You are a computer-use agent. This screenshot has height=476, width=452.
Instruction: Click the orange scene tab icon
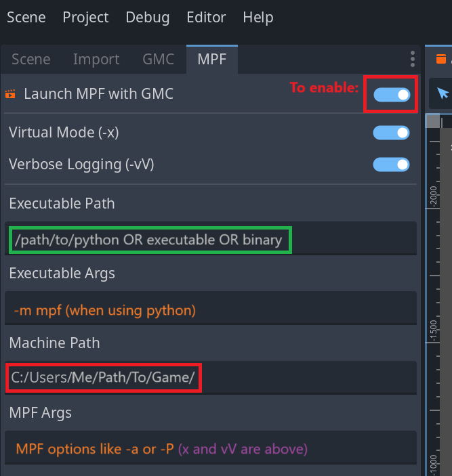point(441,59)
